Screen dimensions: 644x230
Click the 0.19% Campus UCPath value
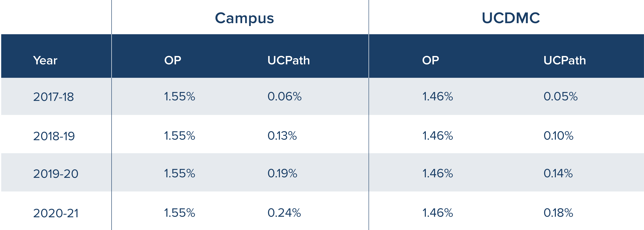tap(282, 173)
